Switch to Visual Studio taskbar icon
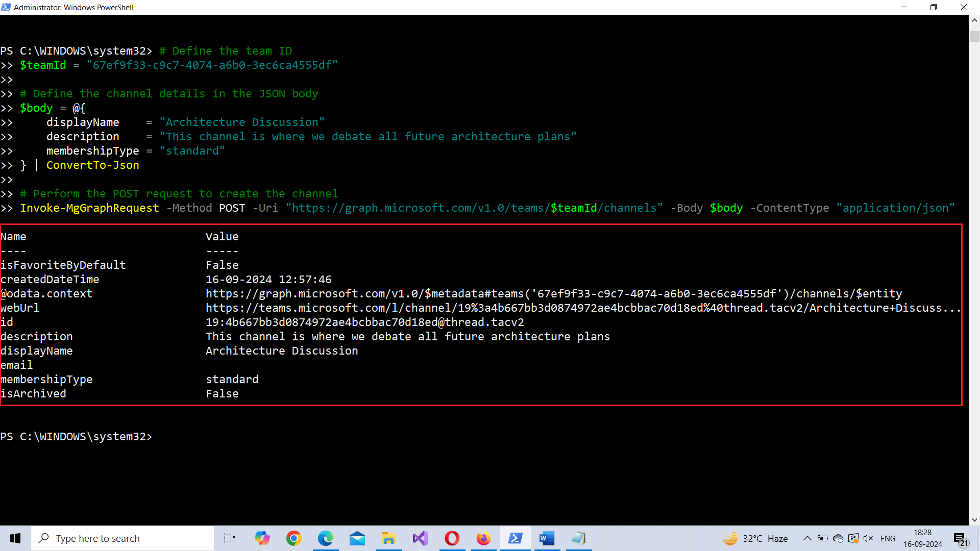The image size is (980, 551). 420,538
